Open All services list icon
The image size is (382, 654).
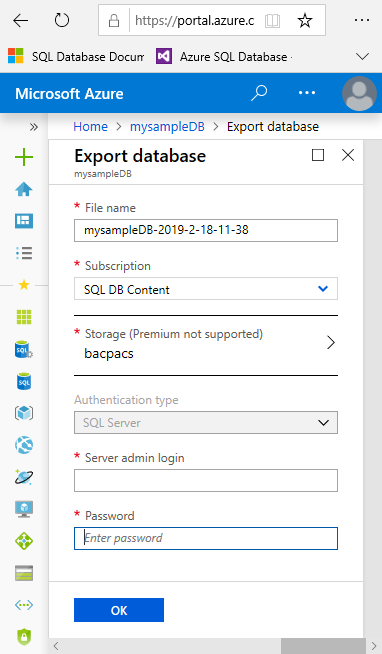[24, 253]
